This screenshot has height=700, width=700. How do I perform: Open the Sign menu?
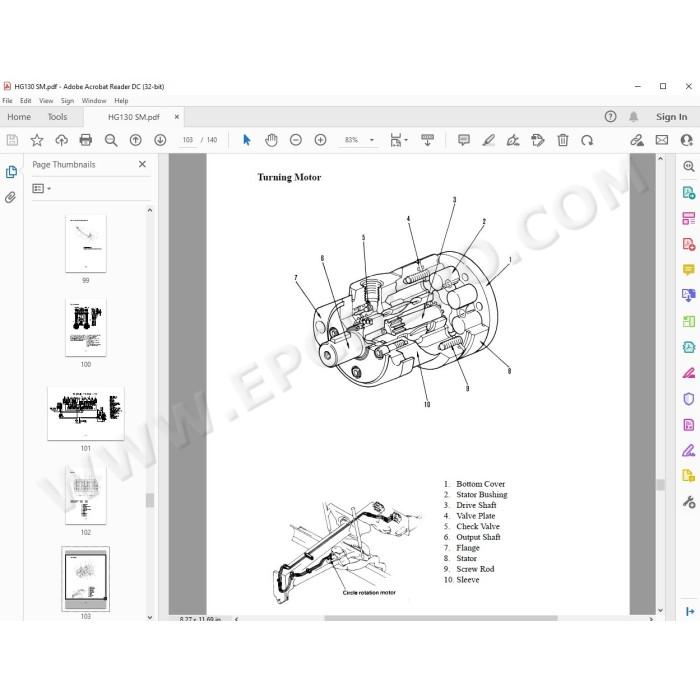pyautogui.click(x=67, y=100)
